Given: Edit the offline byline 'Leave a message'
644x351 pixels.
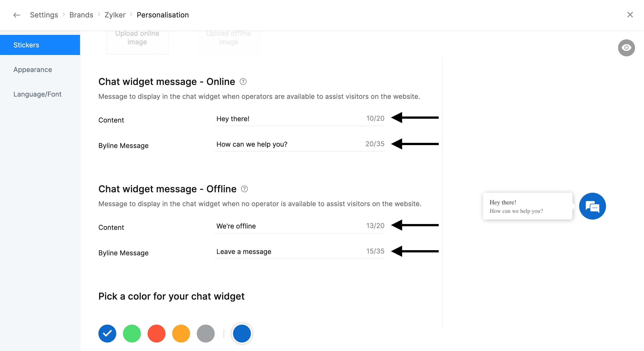Looking at the screenshot, I should [288, 252].
